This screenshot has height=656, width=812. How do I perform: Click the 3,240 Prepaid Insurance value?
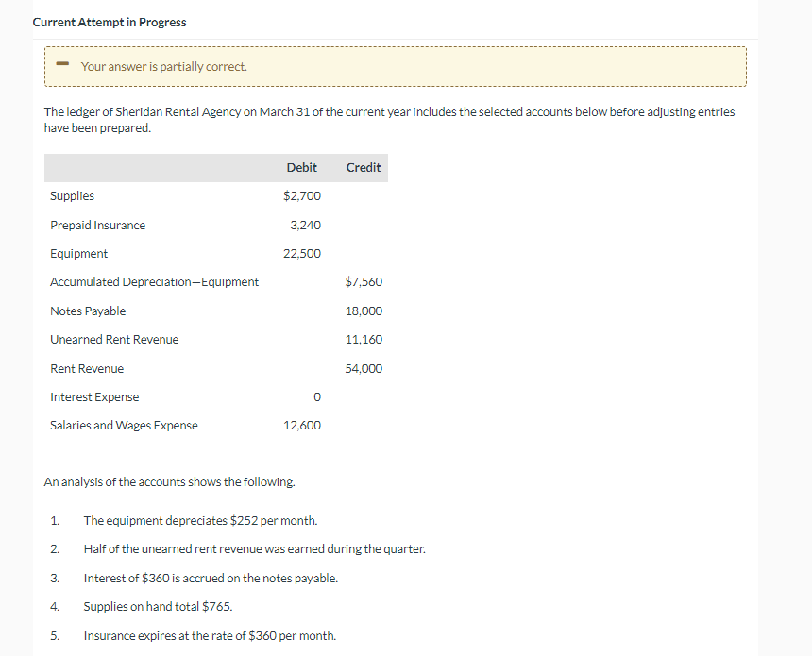(306, 226)
